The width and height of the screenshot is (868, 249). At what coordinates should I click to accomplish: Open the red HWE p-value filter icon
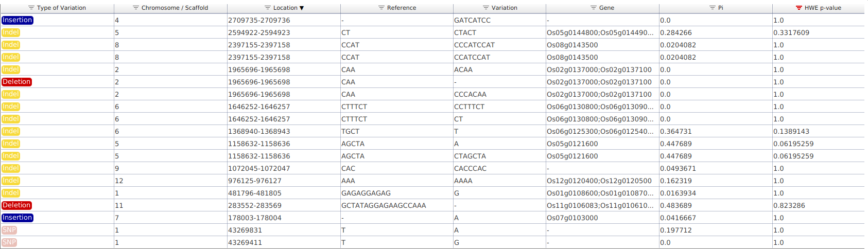click(799, 8)
